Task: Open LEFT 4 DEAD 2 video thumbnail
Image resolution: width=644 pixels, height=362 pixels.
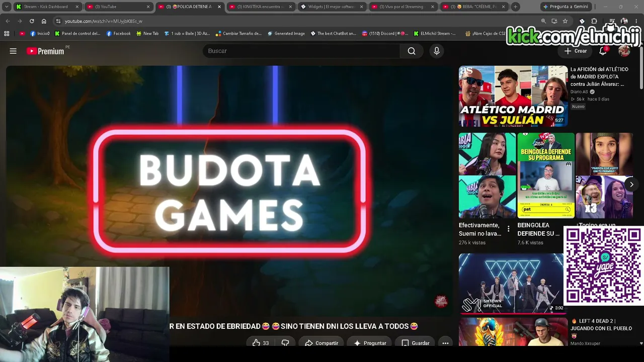Action: 513,332
